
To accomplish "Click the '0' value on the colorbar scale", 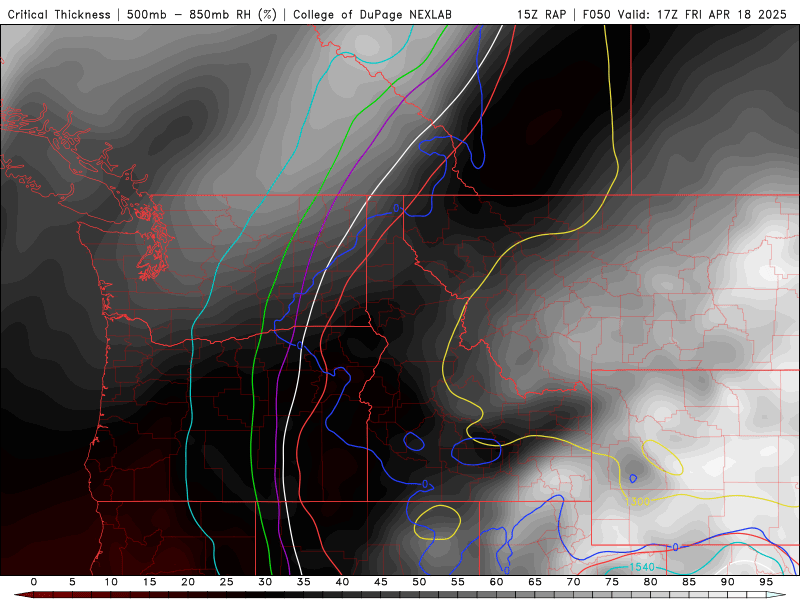I will (34, 582).
